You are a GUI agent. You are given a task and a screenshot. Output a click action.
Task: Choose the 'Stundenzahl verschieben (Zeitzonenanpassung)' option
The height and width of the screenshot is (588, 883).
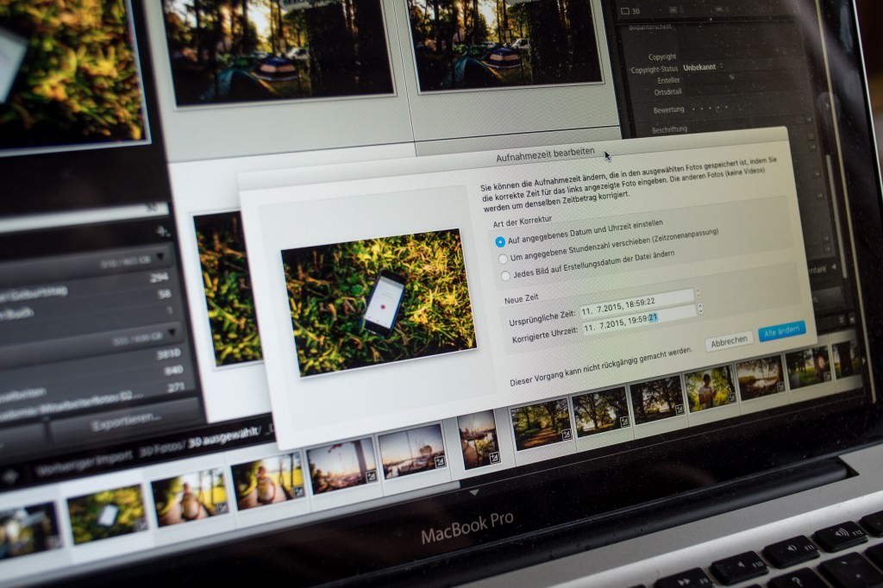503,258
